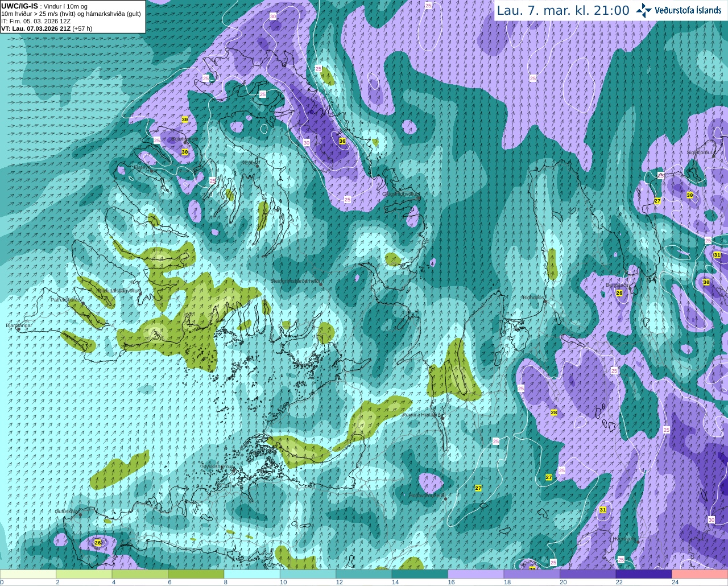
Task: Click the light purple 18–20 legend swatch
Action: coord(532,573)
